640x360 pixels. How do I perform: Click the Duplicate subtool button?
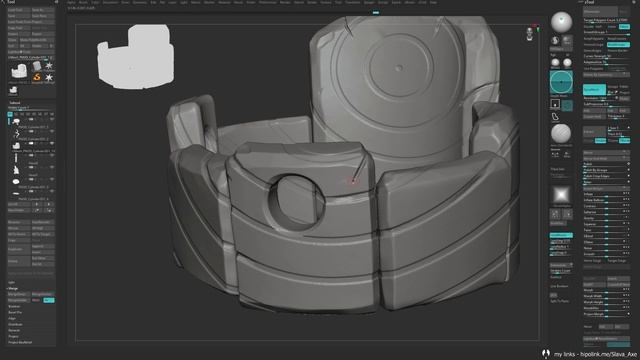(x=18, y=249)
